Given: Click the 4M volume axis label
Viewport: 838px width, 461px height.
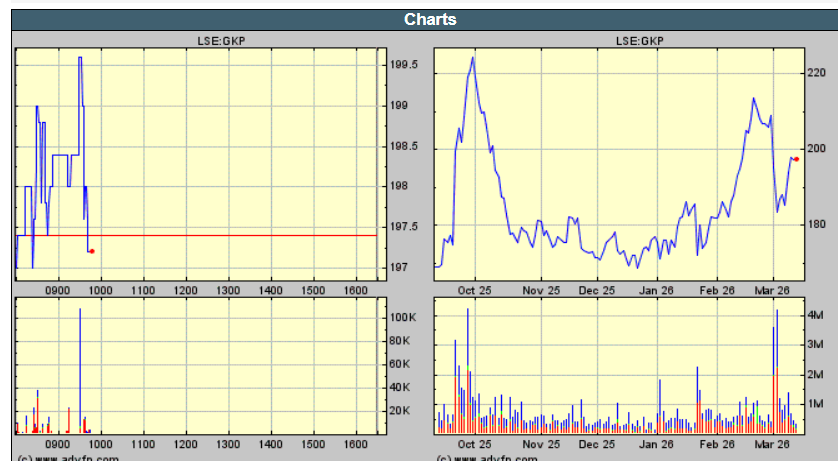Looking at the screenshot, I should [815, 315].
